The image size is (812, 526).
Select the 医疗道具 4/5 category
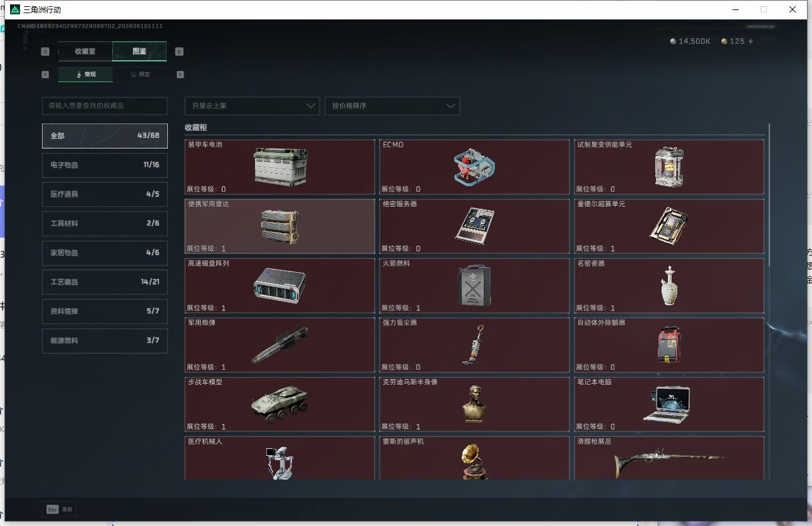105,194
